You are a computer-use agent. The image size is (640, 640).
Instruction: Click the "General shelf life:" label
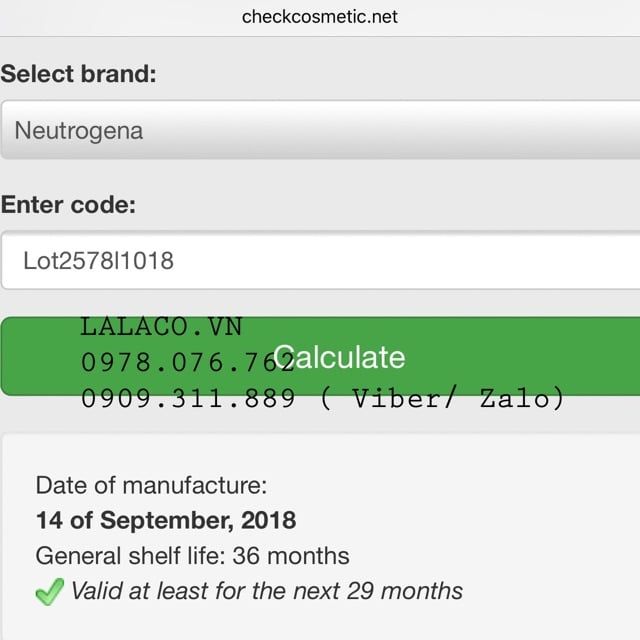click(136, 556)
